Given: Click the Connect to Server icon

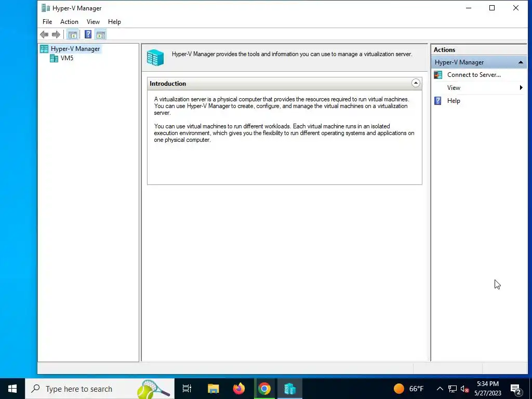Looking at the screenshot, I should click(x=438, y=75).
